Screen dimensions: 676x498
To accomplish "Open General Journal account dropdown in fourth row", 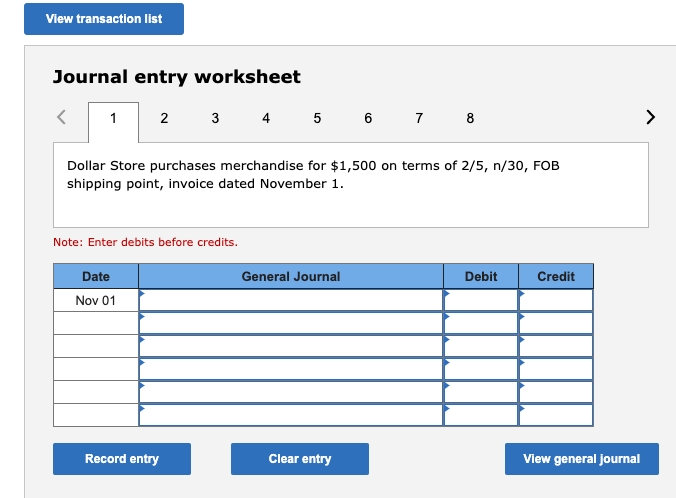I will (x=291, y=369).
